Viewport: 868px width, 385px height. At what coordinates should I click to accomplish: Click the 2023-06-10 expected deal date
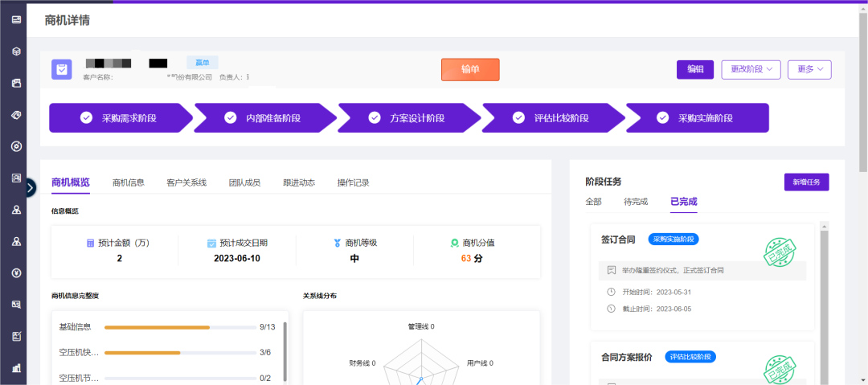tap(237, 258)
